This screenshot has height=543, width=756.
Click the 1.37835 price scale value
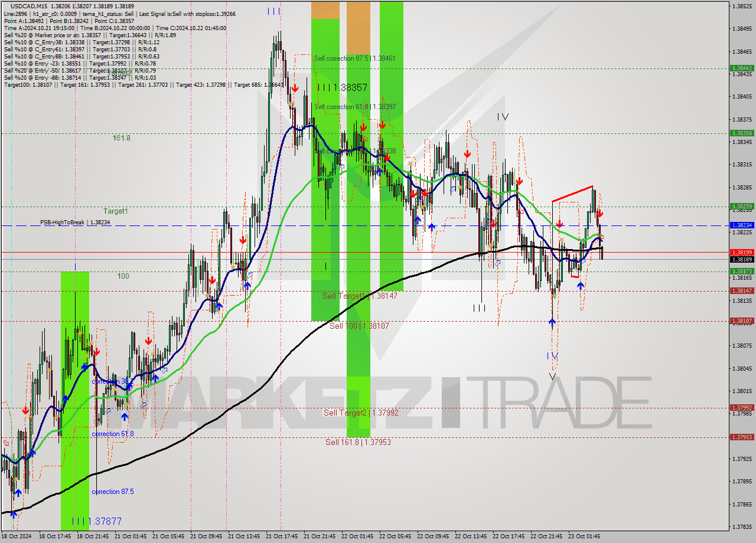point(741,527)
